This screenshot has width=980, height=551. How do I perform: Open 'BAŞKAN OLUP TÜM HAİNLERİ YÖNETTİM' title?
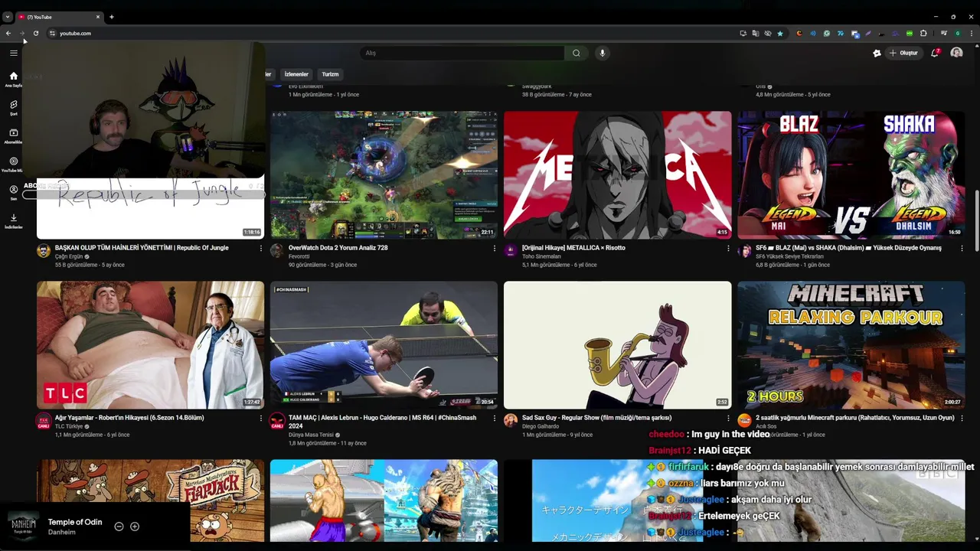pos(142,248)
